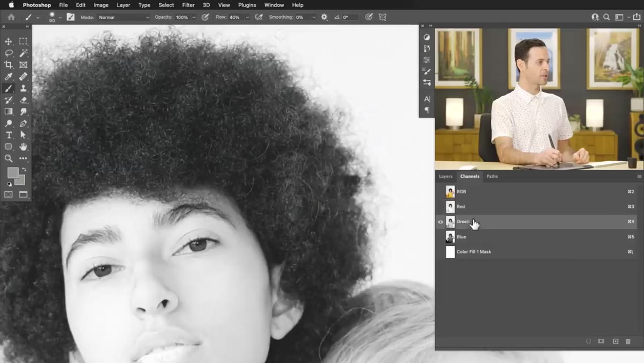Open Opacity slider dropdown arrow
The height and width of the screenshot is (363, 644).
click(x=194, y=17)
